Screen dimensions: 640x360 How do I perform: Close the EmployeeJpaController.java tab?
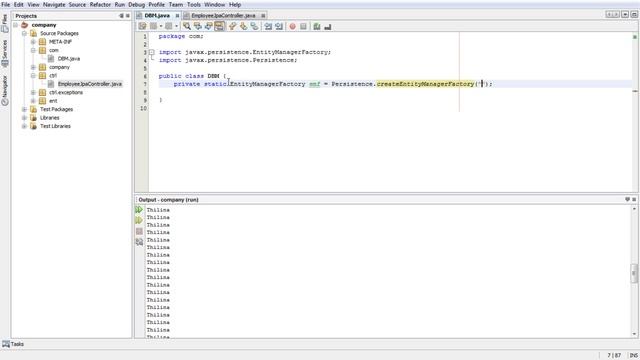tap(263, 16)
